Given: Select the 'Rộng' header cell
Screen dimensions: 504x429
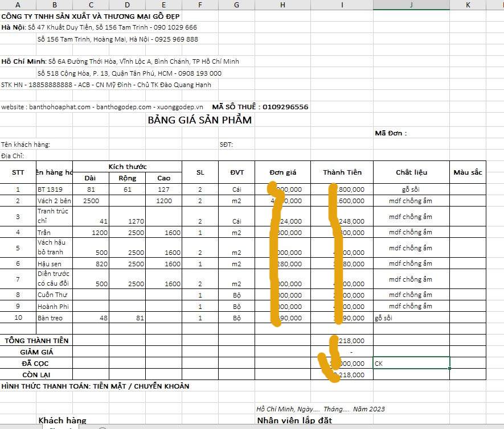Looking at the screenshot, I should click(x=128, y=178).
